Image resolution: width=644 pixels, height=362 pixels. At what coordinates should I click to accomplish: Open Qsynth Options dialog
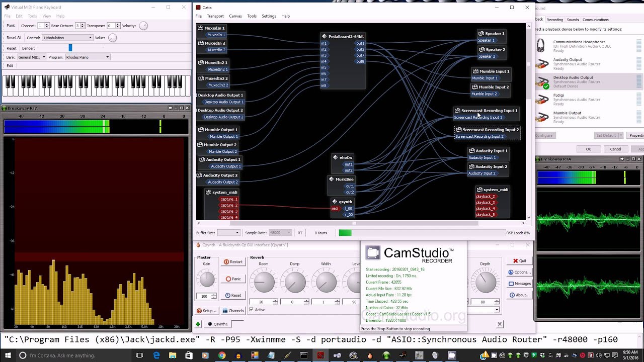[x=520, y=273]
